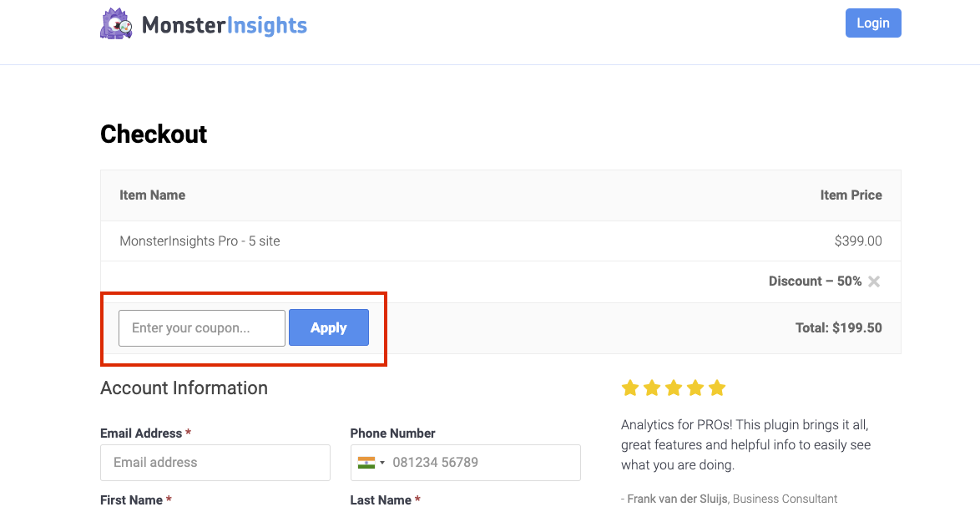Screen dimensions: 980x507
Task: Focus the Enter your coupon field
Action: point(202,328)
